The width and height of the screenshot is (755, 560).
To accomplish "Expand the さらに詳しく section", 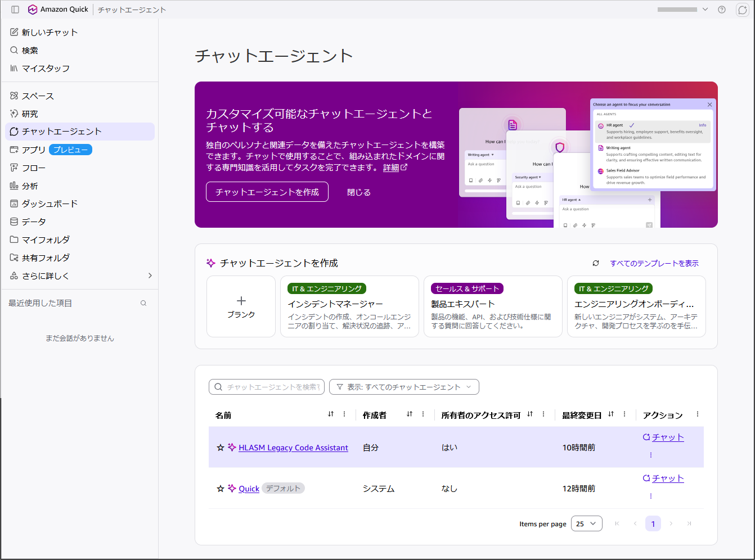I will (80, 276).
